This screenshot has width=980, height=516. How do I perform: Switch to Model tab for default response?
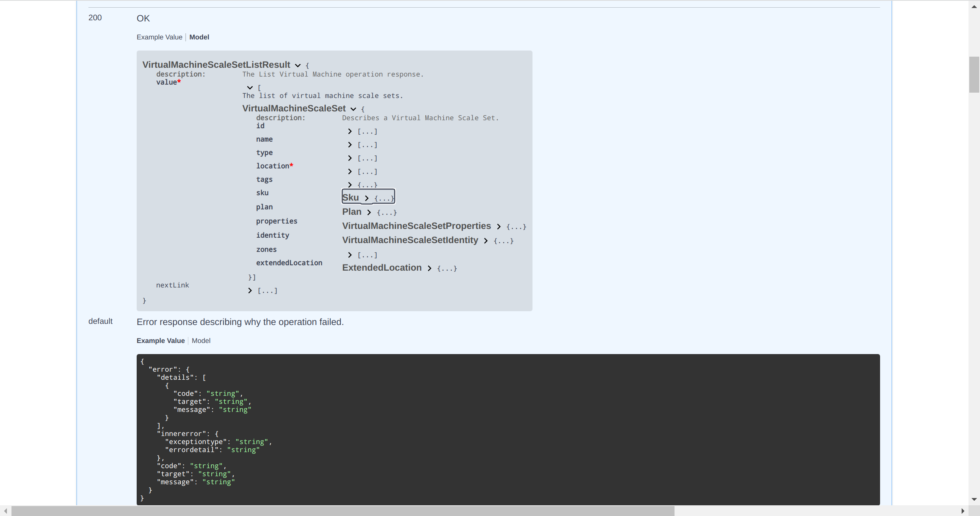201,341
